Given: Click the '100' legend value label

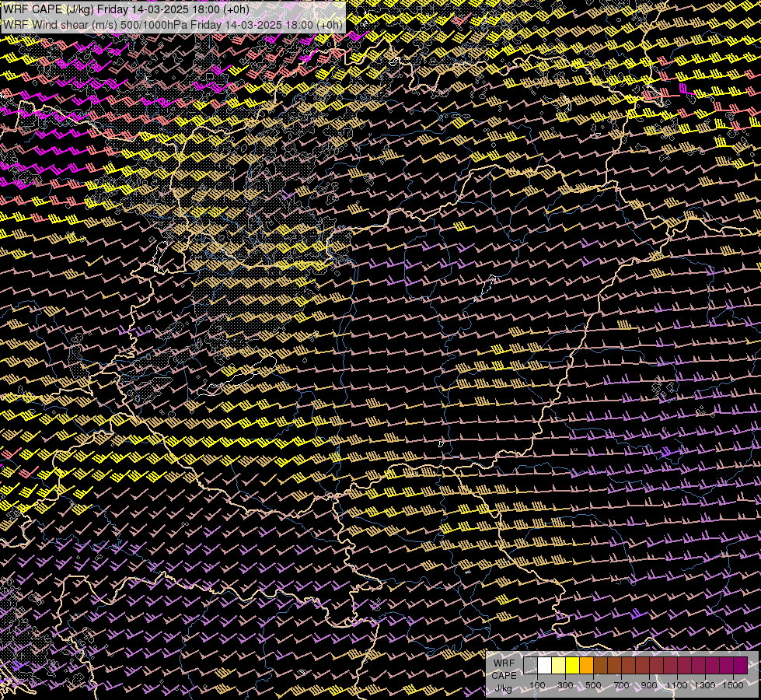Looking at the screenshot, I should [537, 685].
